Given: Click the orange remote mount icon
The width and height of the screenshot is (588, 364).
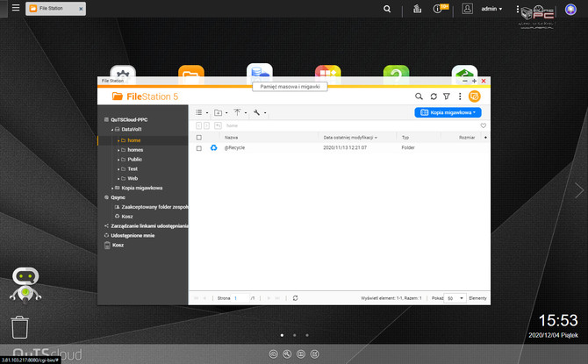Looking at the screenshot, I should pos(475,96).
